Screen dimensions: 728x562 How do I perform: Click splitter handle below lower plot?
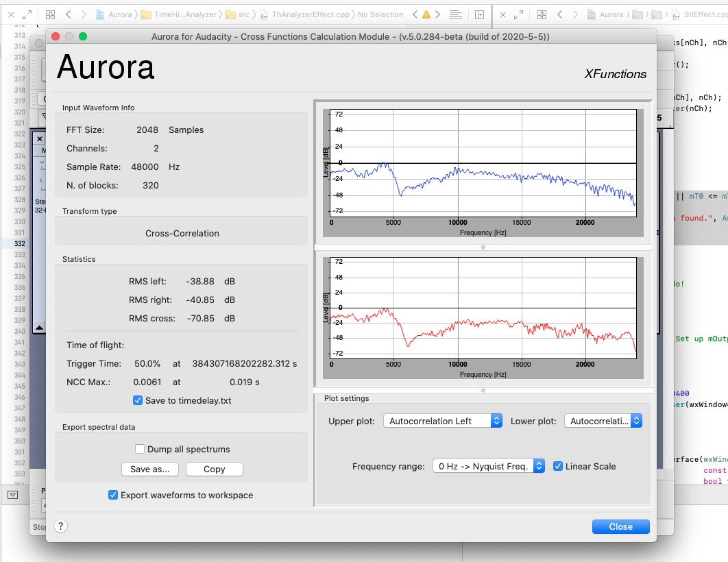(x=483, y=391)
